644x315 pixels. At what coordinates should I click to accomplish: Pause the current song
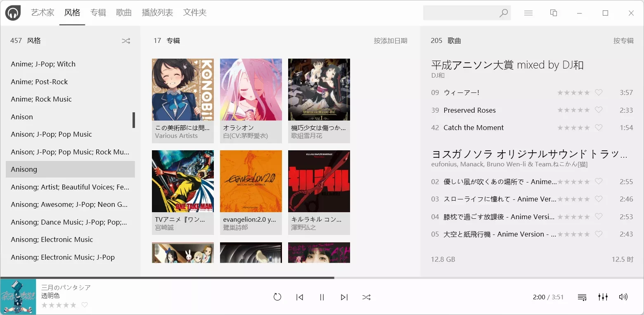(x=322, y=297)
